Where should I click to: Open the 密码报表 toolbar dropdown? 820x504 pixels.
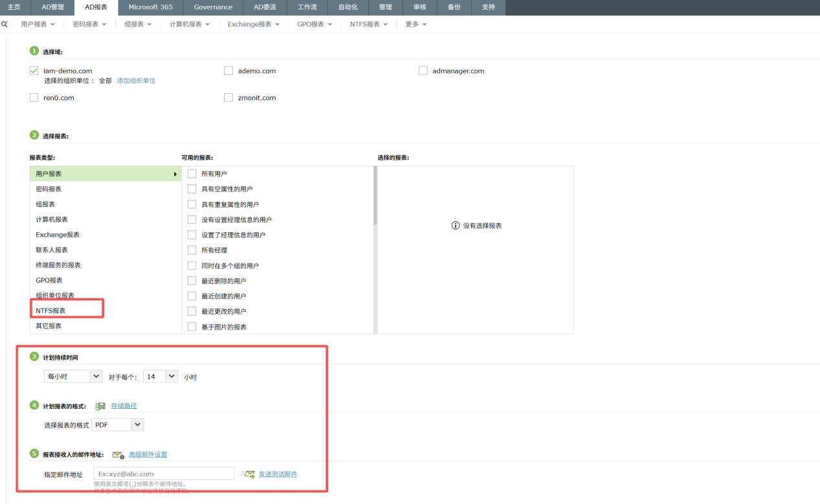click(89, 24)
